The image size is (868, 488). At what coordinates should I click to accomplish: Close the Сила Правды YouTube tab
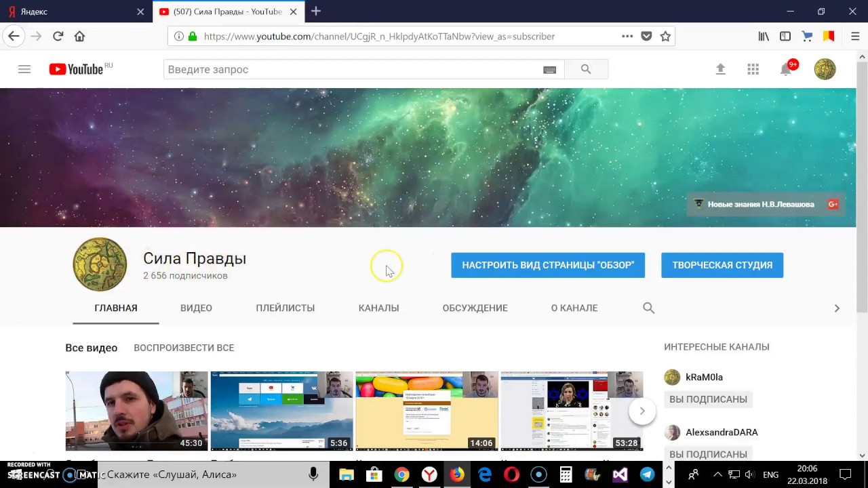(x=293, y=12)
